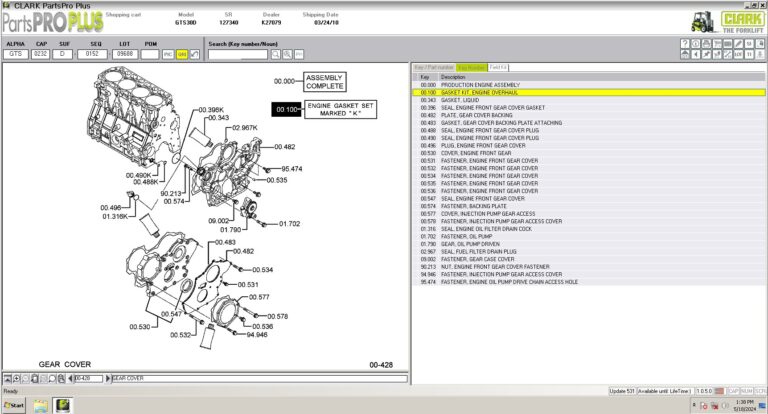The image size is (768, 414).
Task: Click the zoom-in icon below the diagram
Action: tap(16, 378)
